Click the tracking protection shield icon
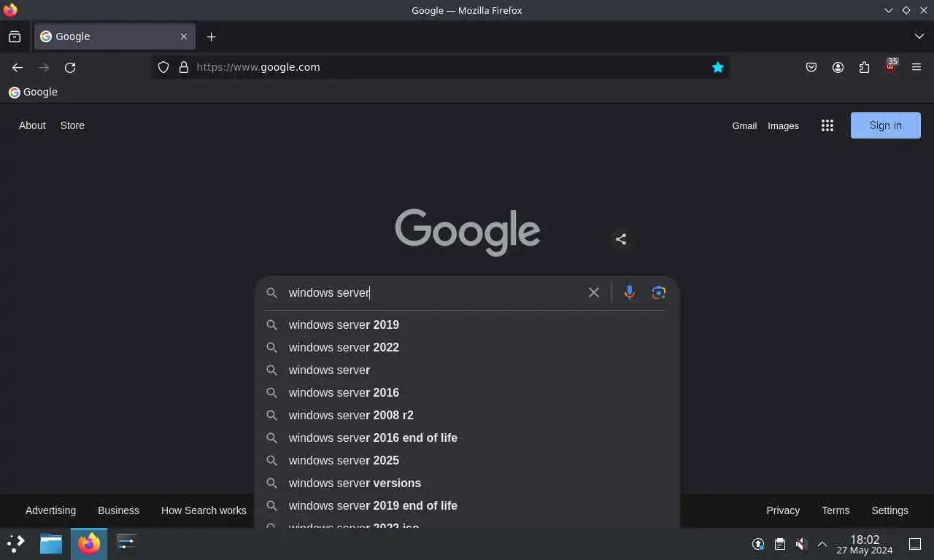 pos(163,67)
